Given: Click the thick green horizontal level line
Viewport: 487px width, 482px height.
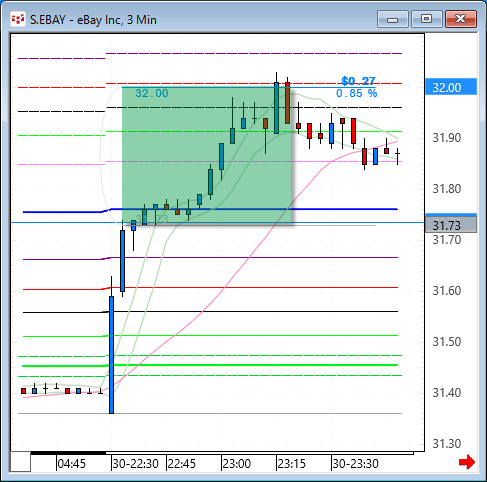Looking at the screenshot, I should [x=210, y=365].
